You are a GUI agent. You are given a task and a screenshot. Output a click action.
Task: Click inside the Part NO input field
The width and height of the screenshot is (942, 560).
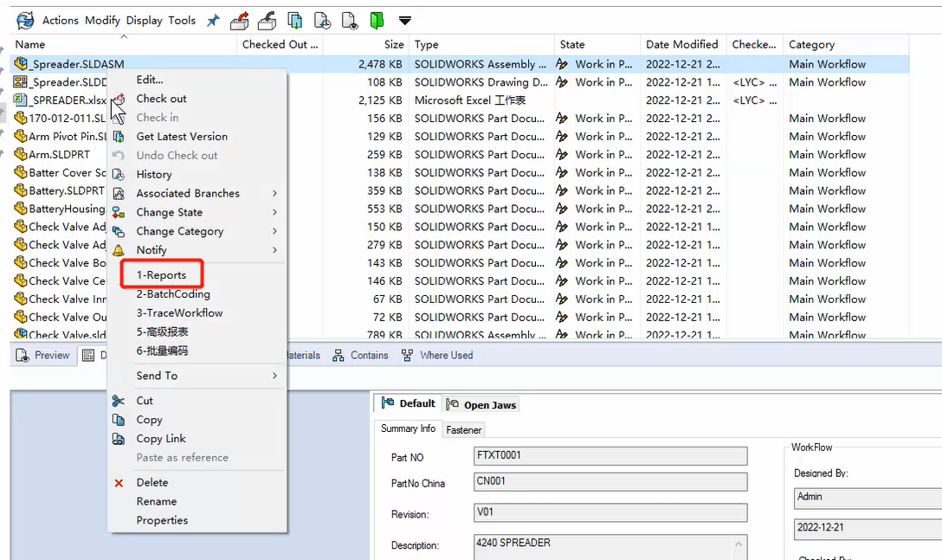click(x=609, y=455)
